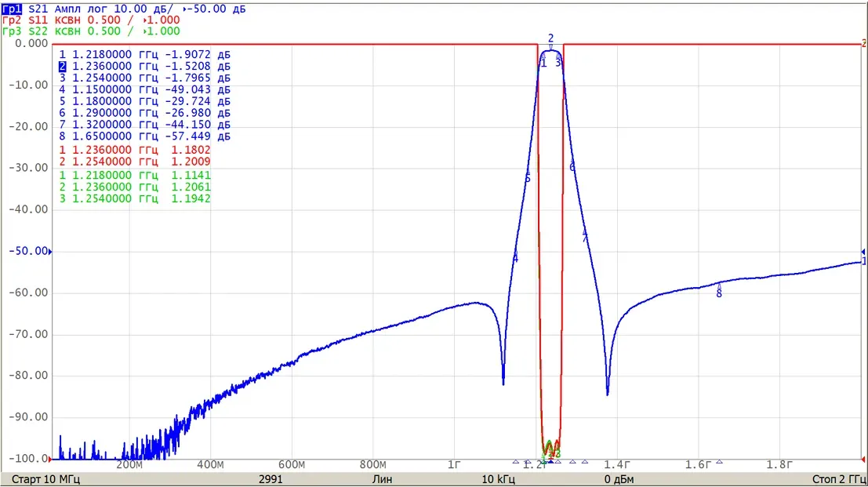Select marker row with value -1.9072 дБ
868x487 pixels.
[x=144, y=55]
